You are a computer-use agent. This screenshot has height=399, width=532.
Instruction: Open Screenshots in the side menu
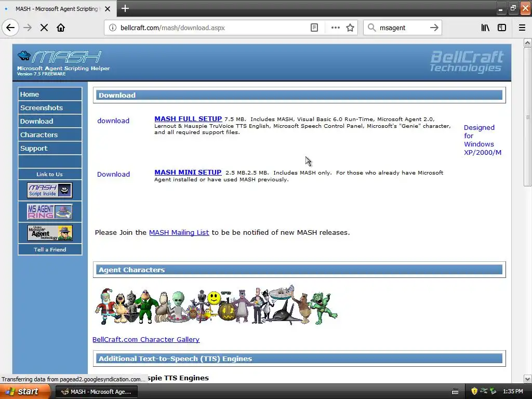pos(50,108)
